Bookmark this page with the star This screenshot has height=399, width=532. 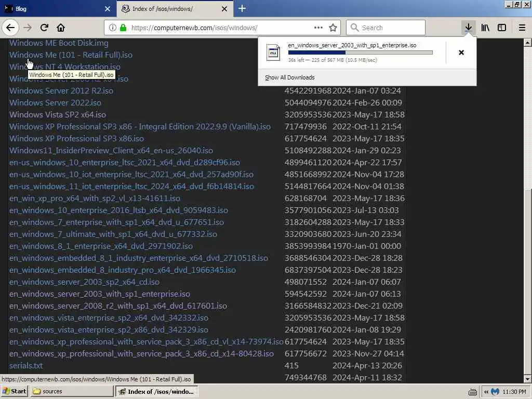pyautogui.click(x=333, y=28)
